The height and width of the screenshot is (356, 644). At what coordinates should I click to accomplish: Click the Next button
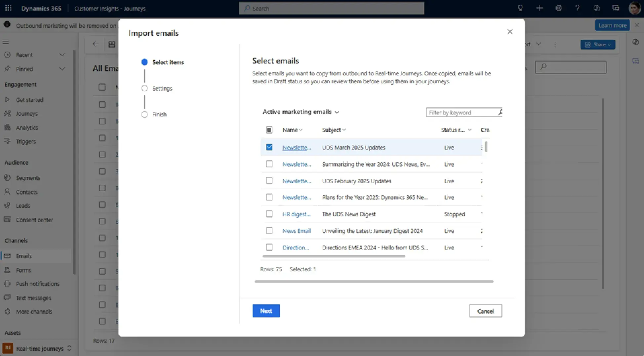(x=266, y=311)
